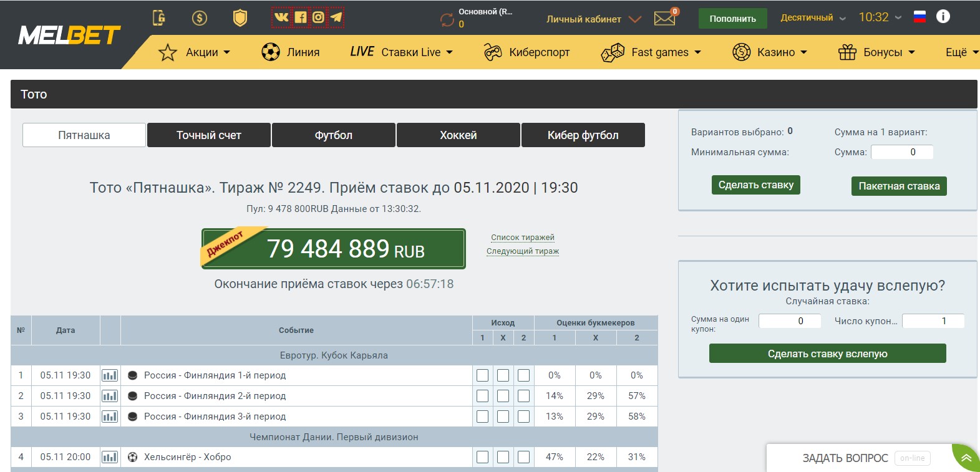Open statistics icon for Хельсингёр - Хобро
This screenshot has width=980, height=472.
(110, 457)
